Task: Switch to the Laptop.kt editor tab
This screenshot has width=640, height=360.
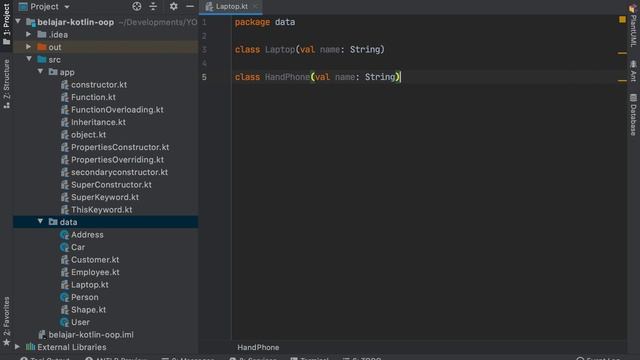Action: click(x=231, y=7)
